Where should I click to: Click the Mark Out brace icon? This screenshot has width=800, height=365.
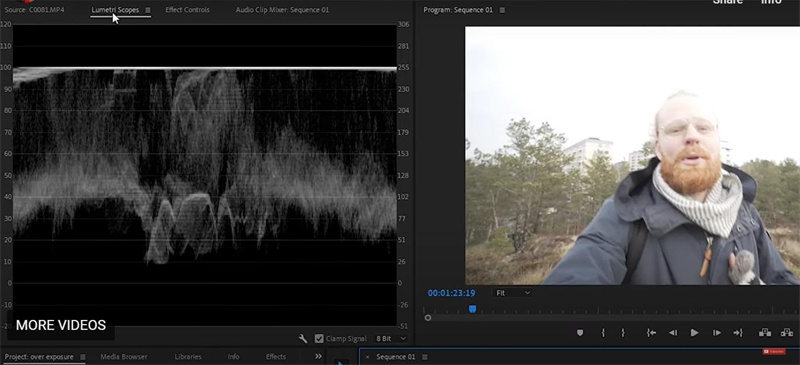pos(622,332)
